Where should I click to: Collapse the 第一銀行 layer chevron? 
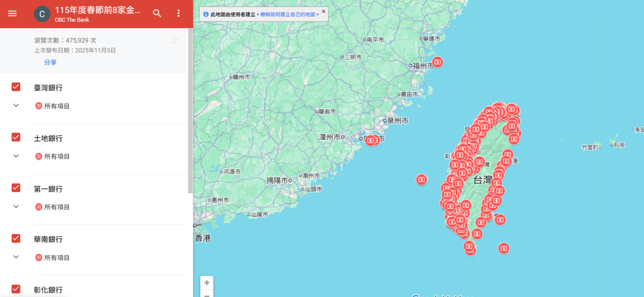click(16, 206)
